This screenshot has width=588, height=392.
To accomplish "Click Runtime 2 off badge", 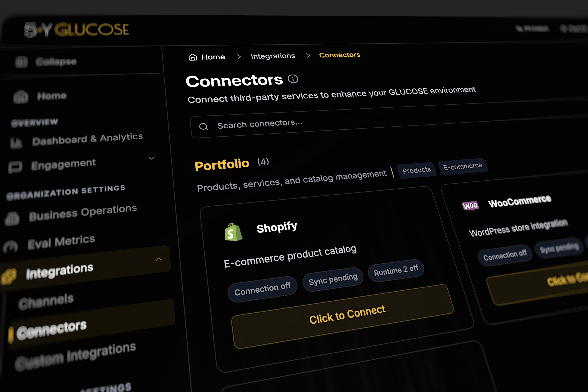I will click(x=396, y=271).
